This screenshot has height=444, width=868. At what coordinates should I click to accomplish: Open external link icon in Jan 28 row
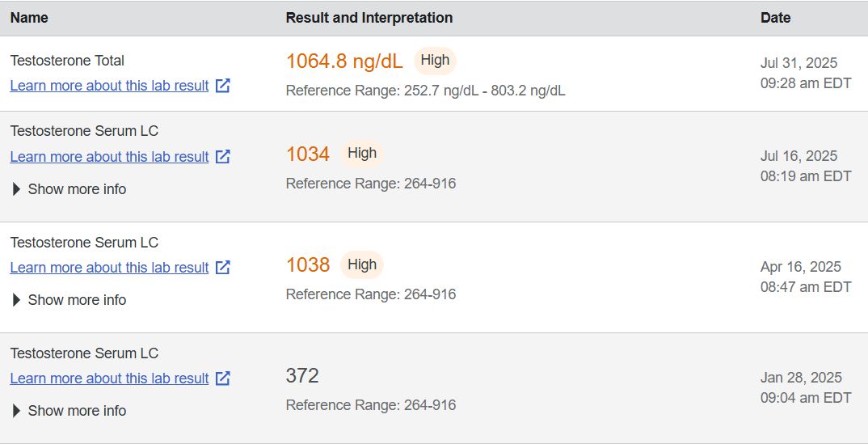pos(223,378)
